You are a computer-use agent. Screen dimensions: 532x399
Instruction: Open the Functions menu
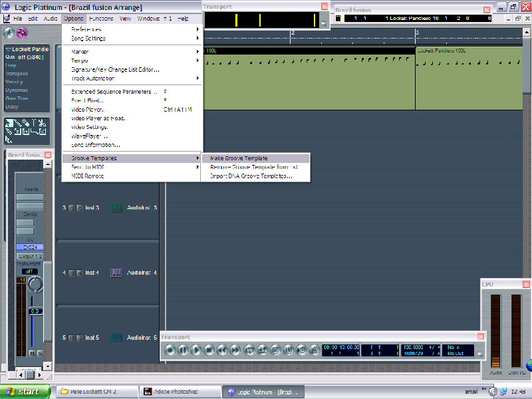point(101,19)
